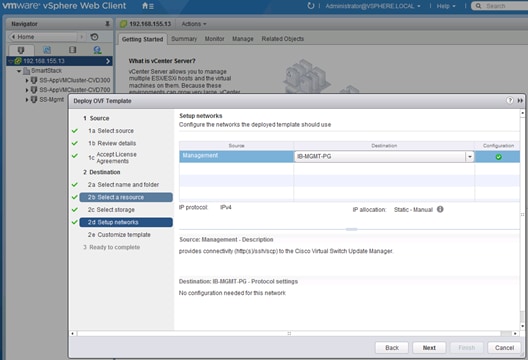Go to step 1c Accept License Agreements
This screenshot has height=360, width=528.
pyautogui.click(x=112, y=158)
